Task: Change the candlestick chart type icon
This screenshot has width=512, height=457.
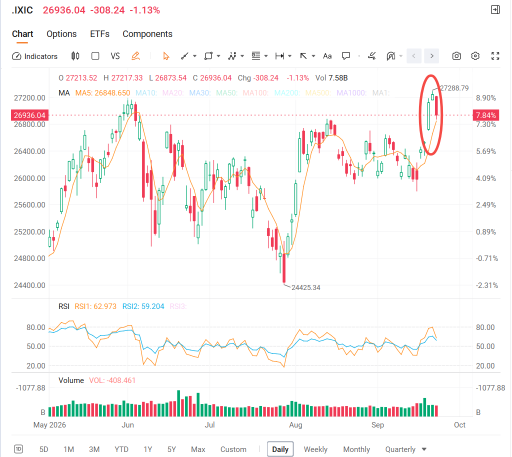Action: click(75, 56)
